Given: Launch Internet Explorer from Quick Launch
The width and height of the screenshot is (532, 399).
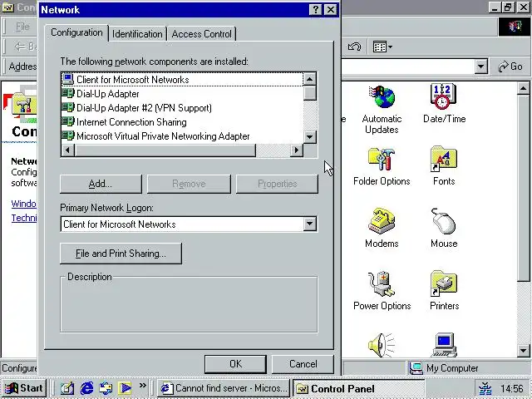Looking at the screenshot, I should (86, 388).
